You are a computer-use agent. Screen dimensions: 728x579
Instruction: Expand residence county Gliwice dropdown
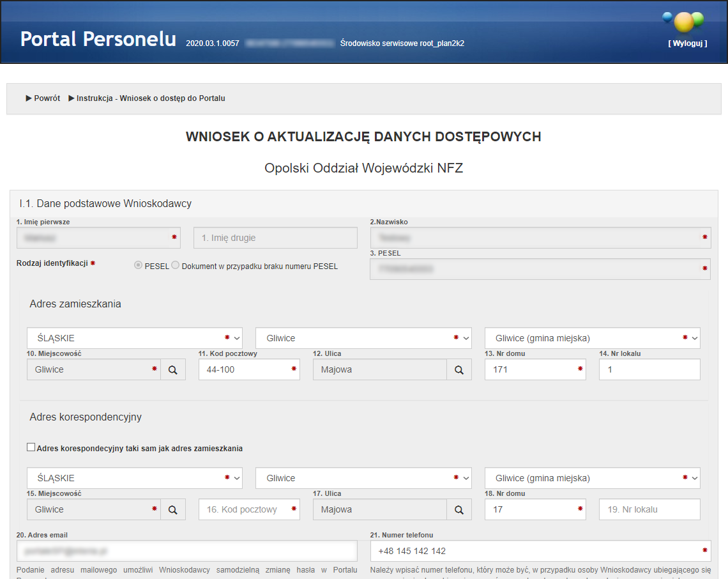(363, 338)
